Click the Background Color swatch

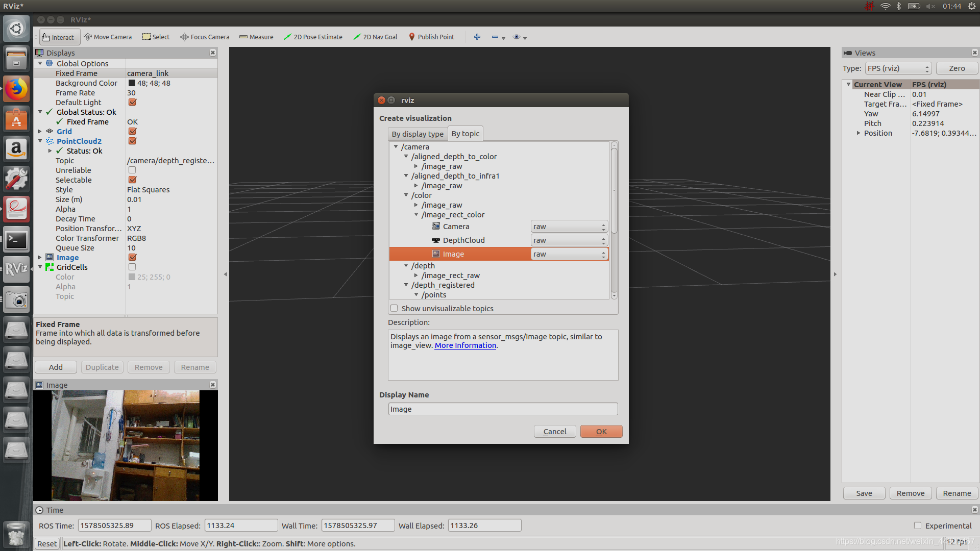click(x=132, y=83)
